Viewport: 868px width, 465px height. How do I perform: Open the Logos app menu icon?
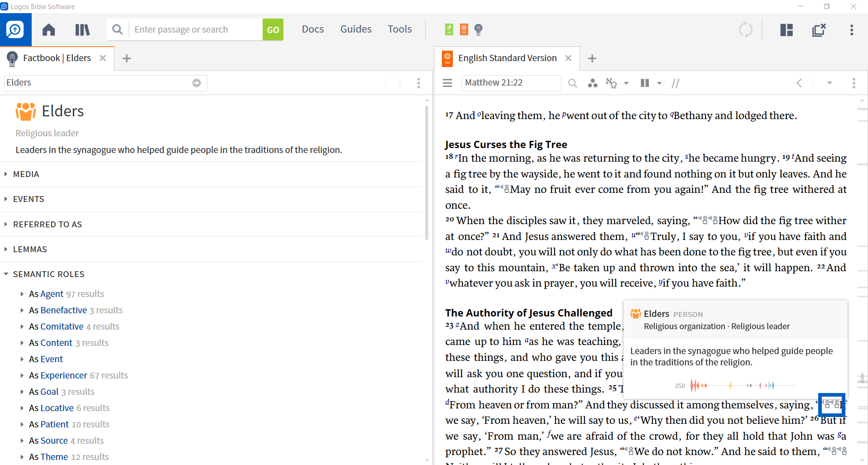coord(15,30)
